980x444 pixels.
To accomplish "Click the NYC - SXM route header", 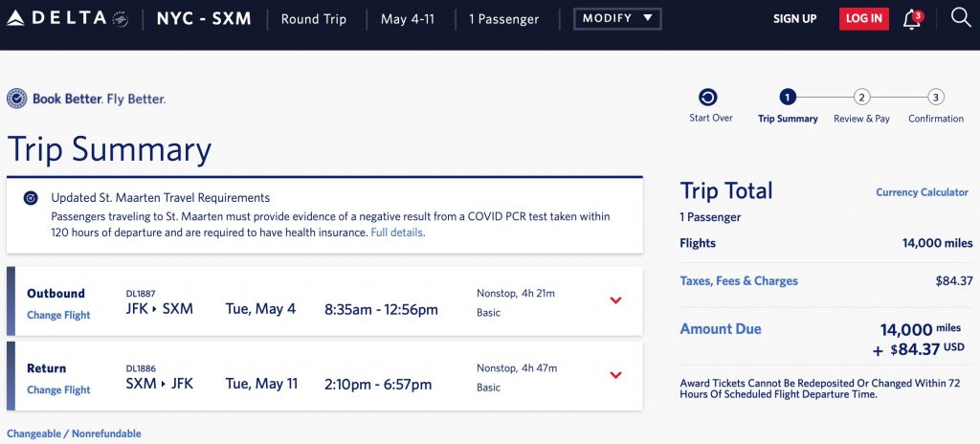I will coord(202,18).
